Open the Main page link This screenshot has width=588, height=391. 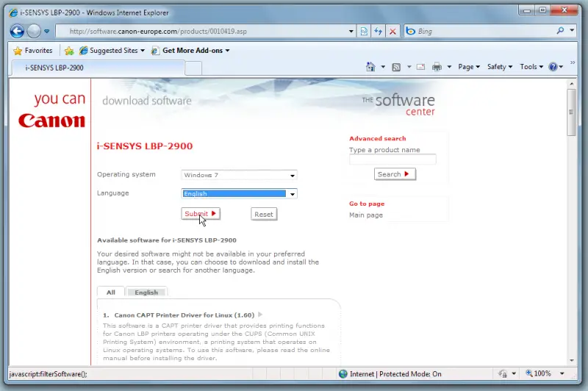(365, 215)
